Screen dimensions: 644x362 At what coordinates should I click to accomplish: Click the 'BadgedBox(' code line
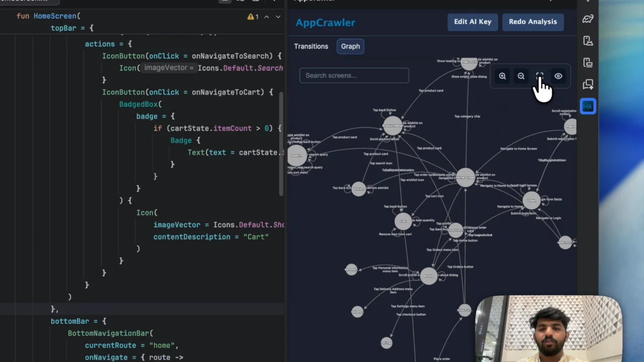click(140, 104)
